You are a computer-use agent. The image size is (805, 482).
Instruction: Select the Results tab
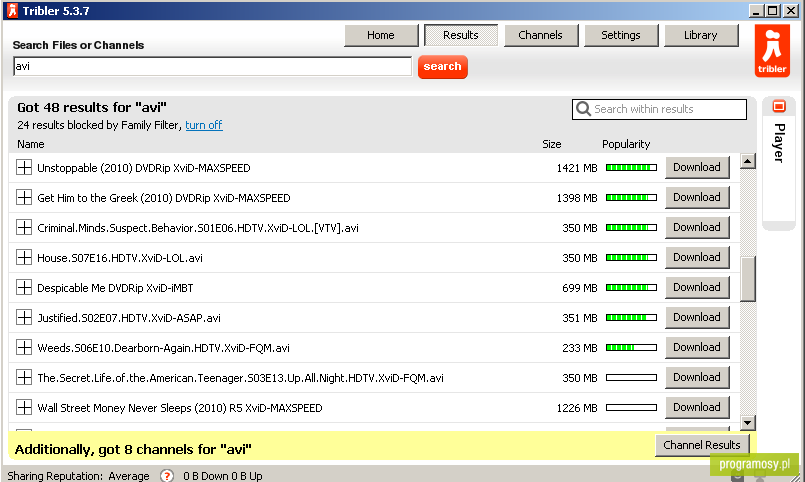tap(461, 35)
